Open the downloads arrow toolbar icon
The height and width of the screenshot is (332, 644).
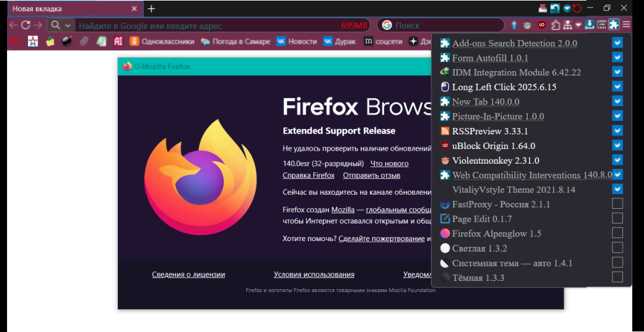coord(590,25)
